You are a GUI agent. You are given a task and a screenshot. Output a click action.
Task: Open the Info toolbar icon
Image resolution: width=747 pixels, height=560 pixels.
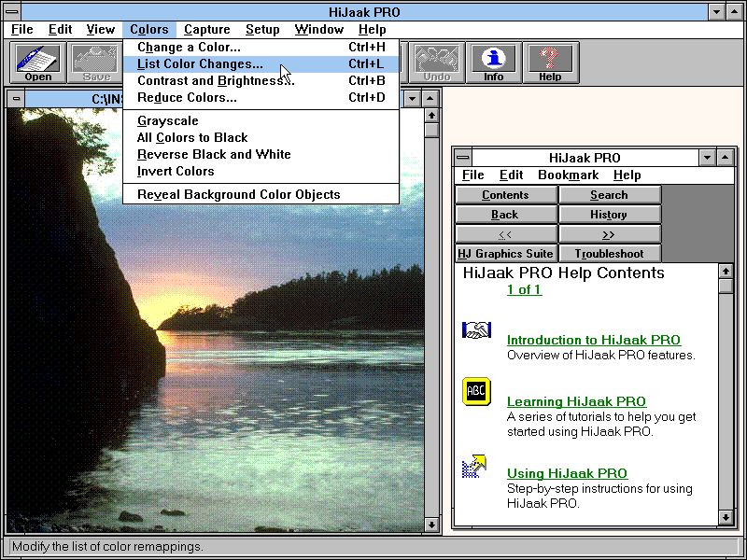tap(494, 63)
